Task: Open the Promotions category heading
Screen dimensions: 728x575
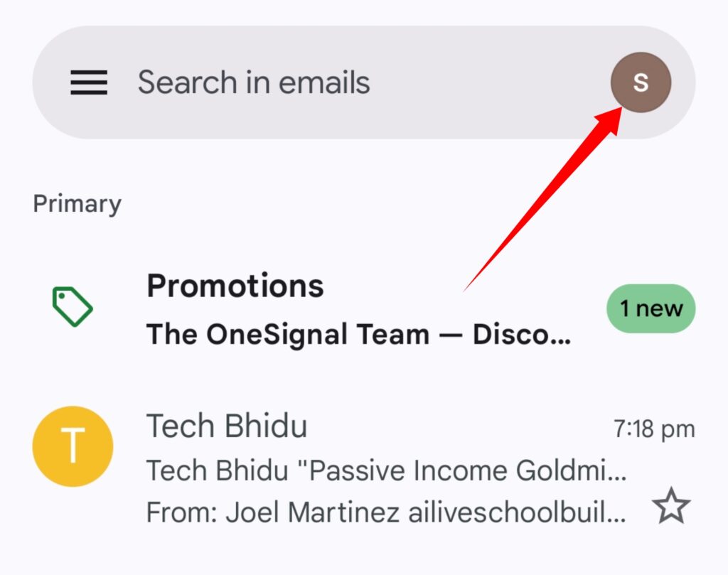Action: [235, 286]
